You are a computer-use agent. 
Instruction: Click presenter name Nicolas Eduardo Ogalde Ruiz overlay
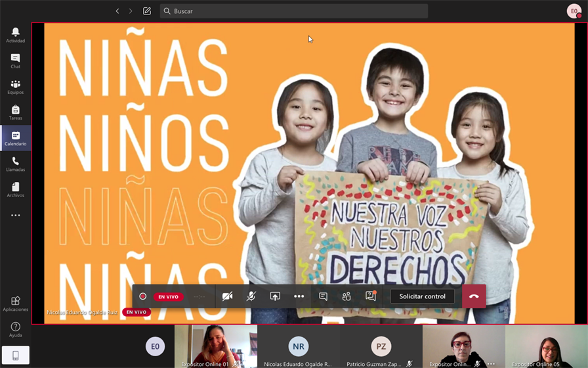pos(82,312)
